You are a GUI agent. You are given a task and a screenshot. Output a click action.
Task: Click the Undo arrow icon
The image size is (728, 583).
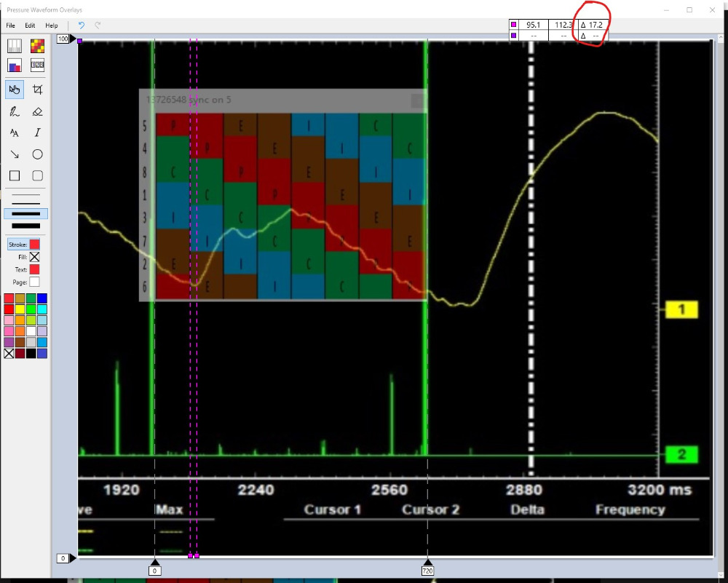pos(82,25)
